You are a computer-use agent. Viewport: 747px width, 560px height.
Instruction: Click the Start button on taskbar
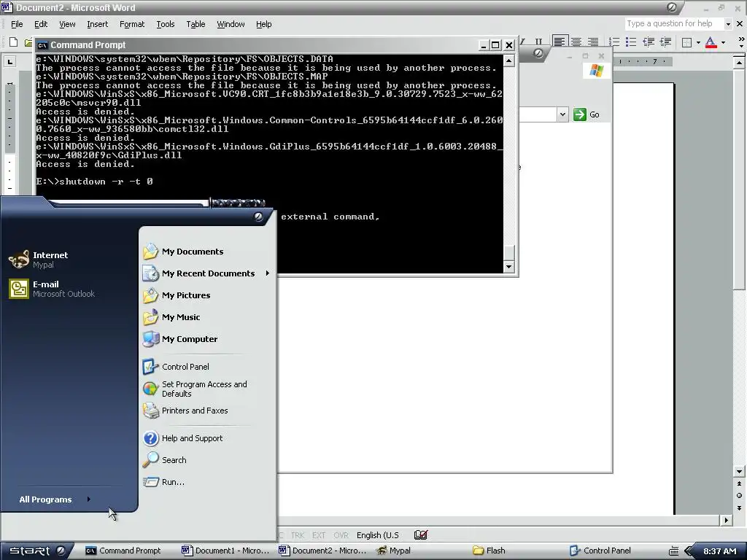pyautogui.click(x=36, y=551)
